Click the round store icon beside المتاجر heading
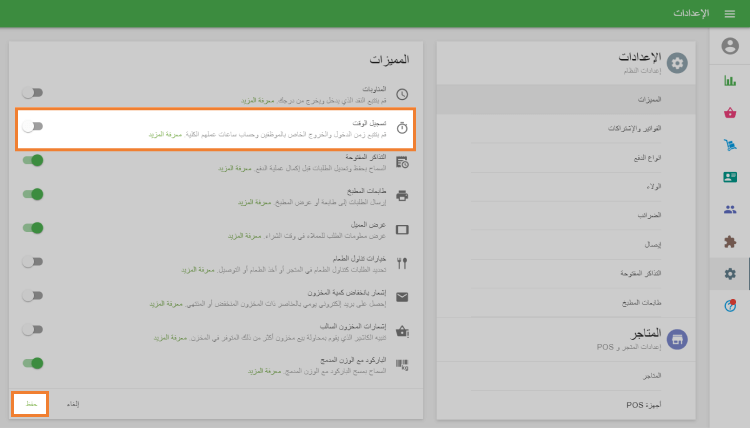This screenshot has height=428, width=750. point(677,339)
